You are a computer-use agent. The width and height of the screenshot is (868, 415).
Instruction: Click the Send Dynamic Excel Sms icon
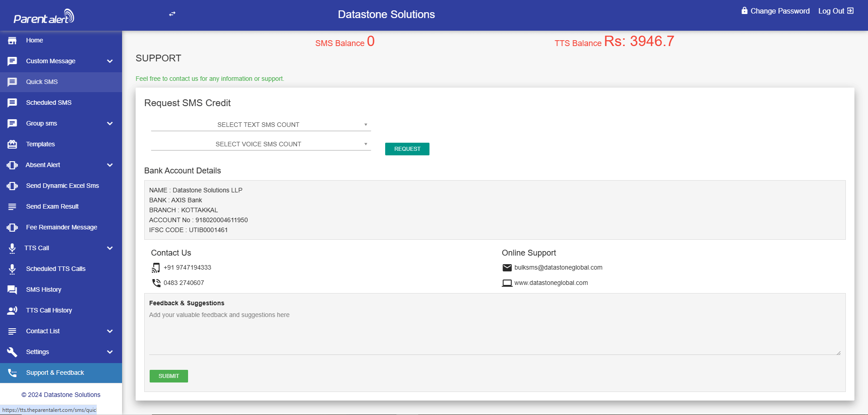[12, 186]
